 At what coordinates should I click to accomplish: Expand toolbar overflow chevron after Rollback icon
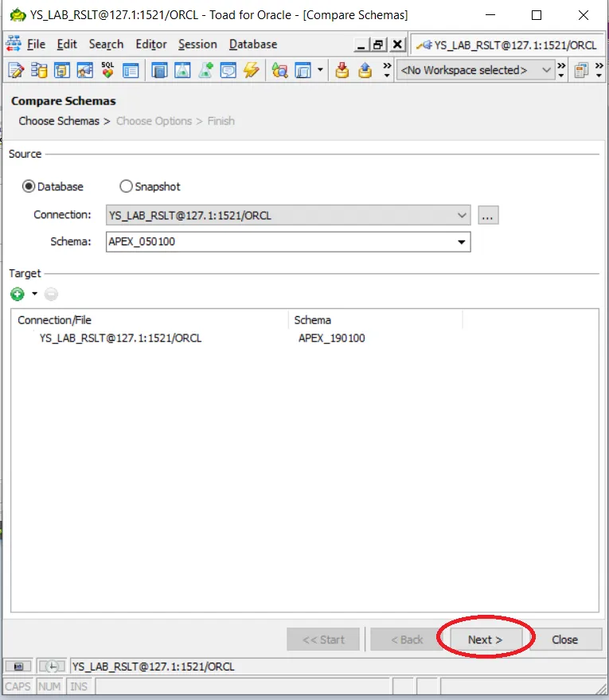(x=387, y=70)
